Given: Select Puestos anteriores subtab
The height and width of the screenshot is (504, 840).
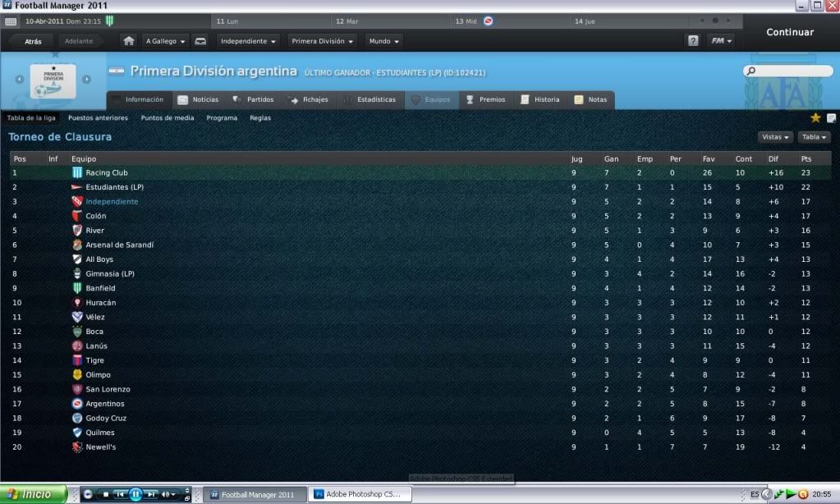Looking at the screenshot, I should 98,118.
